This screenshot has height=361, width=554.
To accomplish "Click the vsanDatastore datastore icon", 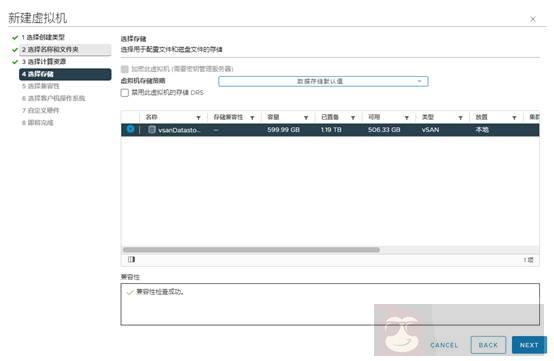I will coord(152,130).
